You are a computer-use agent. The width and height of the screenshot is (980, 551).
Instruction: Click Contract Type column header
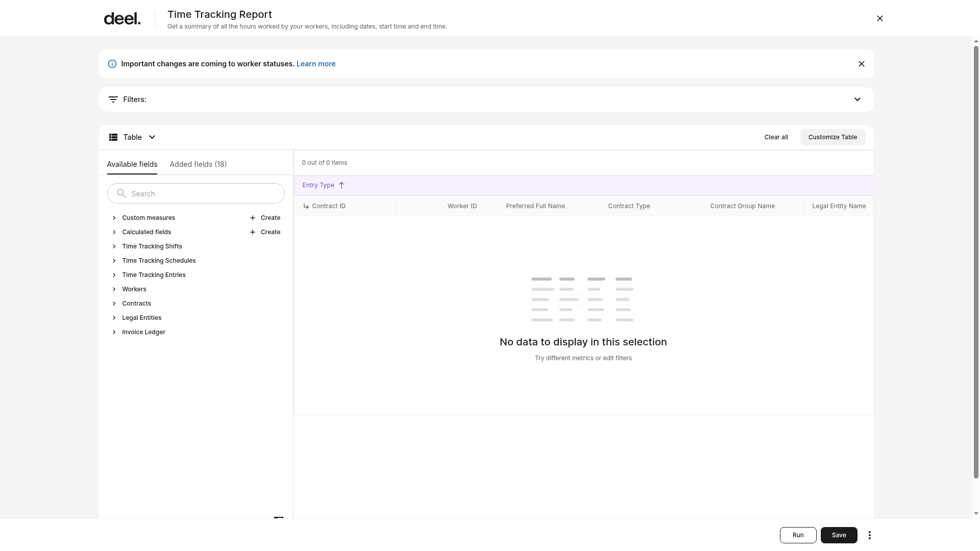(651, 206)
